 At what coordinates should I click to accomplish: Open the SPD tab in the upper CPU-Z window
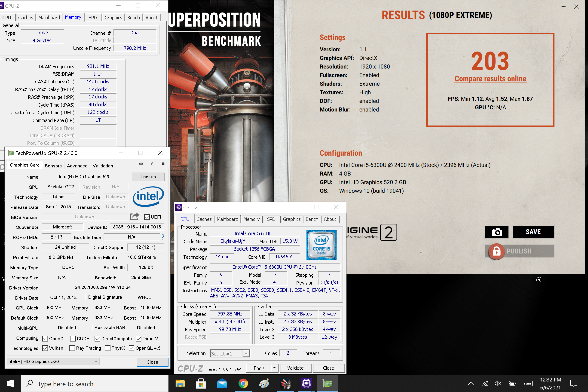tap(93, 17)
